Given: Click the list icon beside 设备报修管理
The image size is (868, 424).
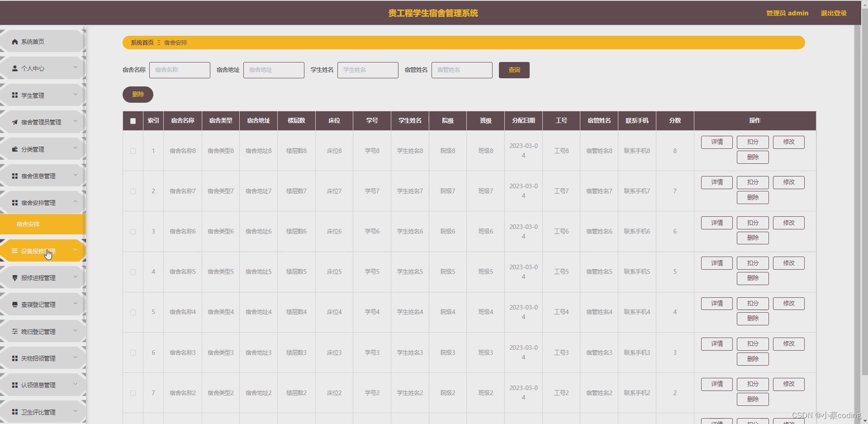Looking at the screenshot, I should point(15,251).
